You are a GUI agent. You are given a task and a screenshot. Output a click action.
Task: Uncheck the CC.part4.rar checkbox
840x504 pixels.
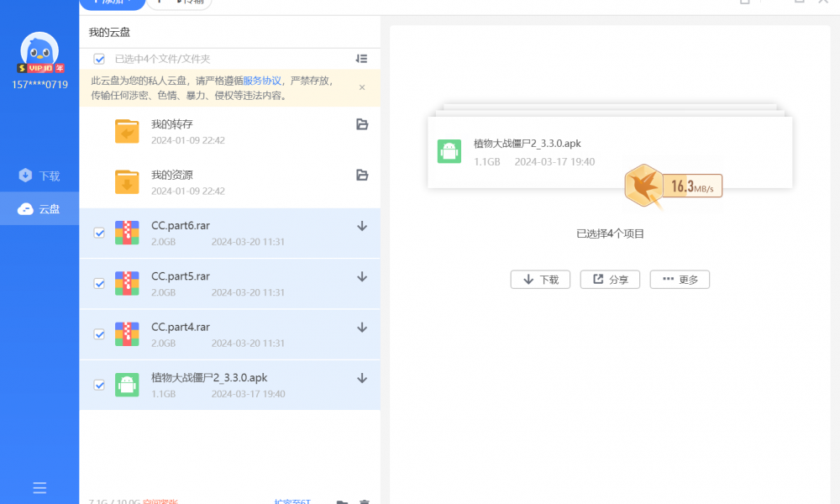99,334
